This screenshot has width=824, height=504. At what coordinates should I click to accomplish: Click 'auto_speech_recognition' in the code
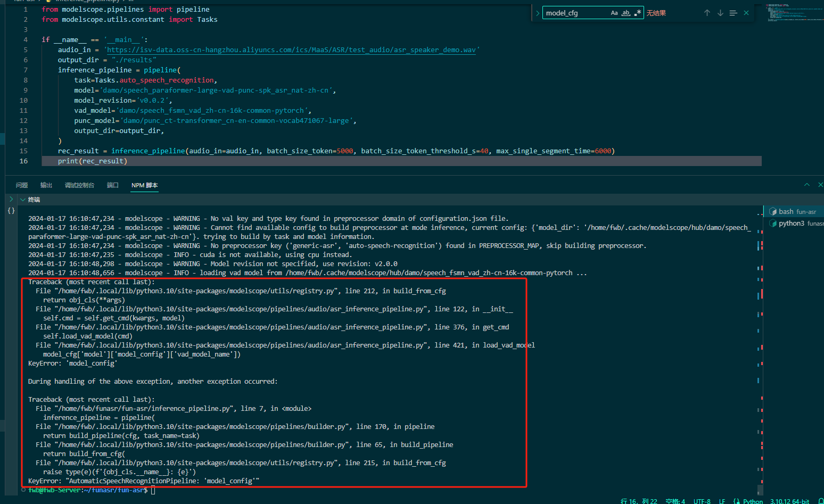[x=166, y=80]
